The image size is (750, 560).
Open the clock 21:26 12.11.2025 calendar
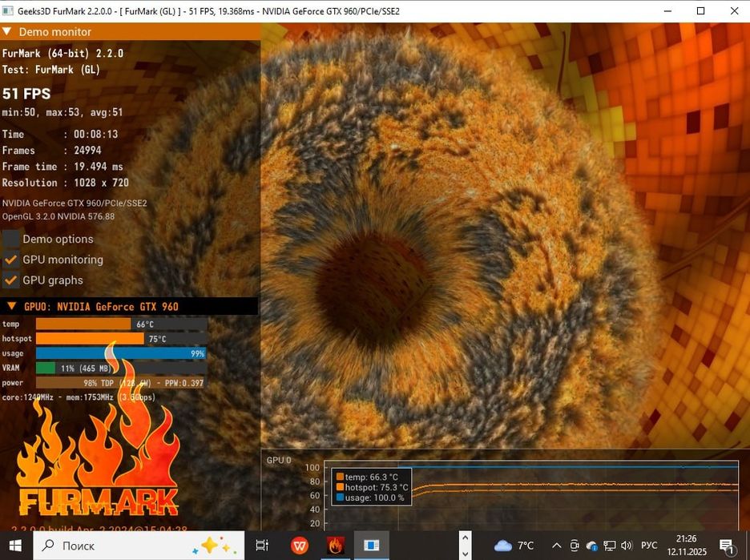pyautogui.click(x=687, y=546)
